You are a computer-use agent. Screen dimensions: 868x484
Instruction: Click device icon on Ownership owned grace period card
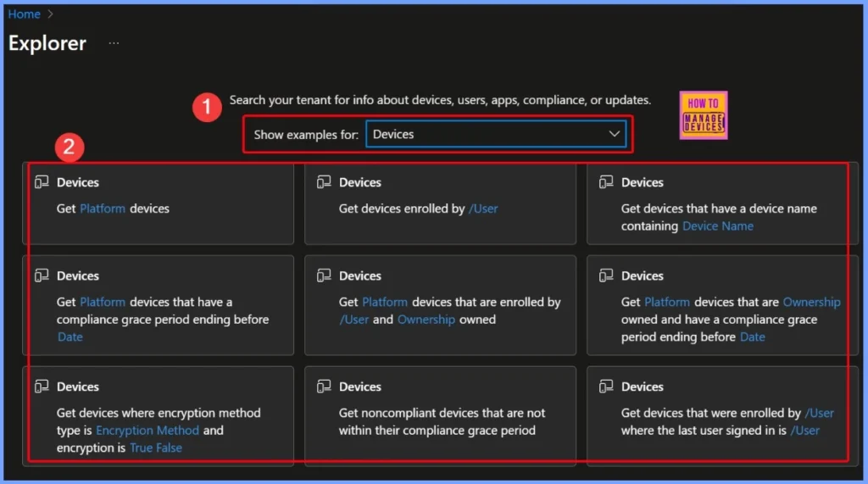click(606, 275)
